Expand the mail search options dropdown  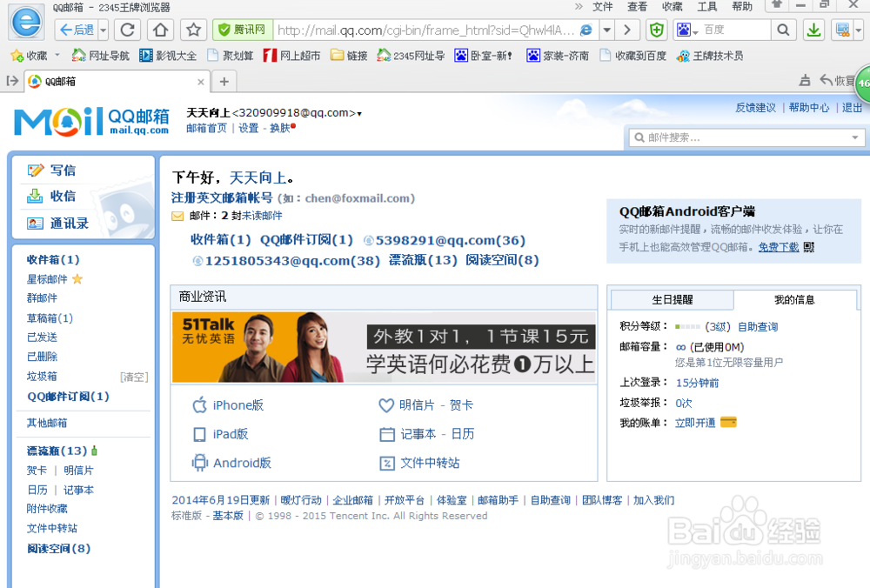coord(853,137)
